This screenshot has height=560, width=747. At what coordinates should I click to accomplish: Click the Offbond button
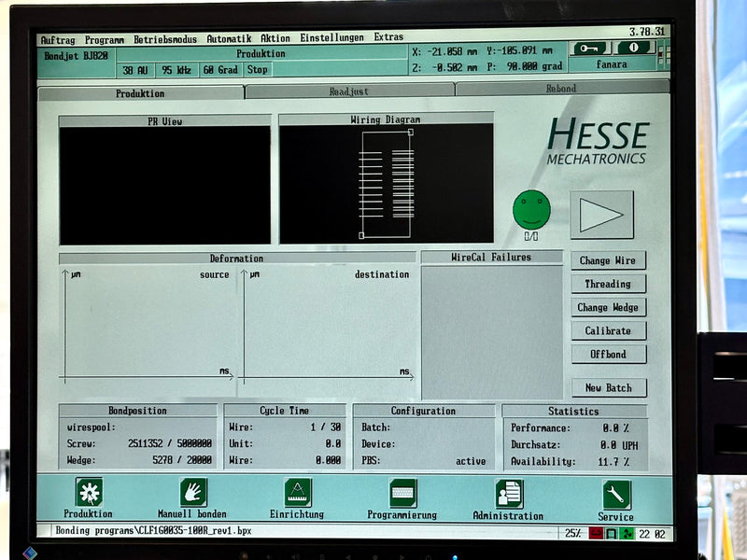click(x=609, y=354)
